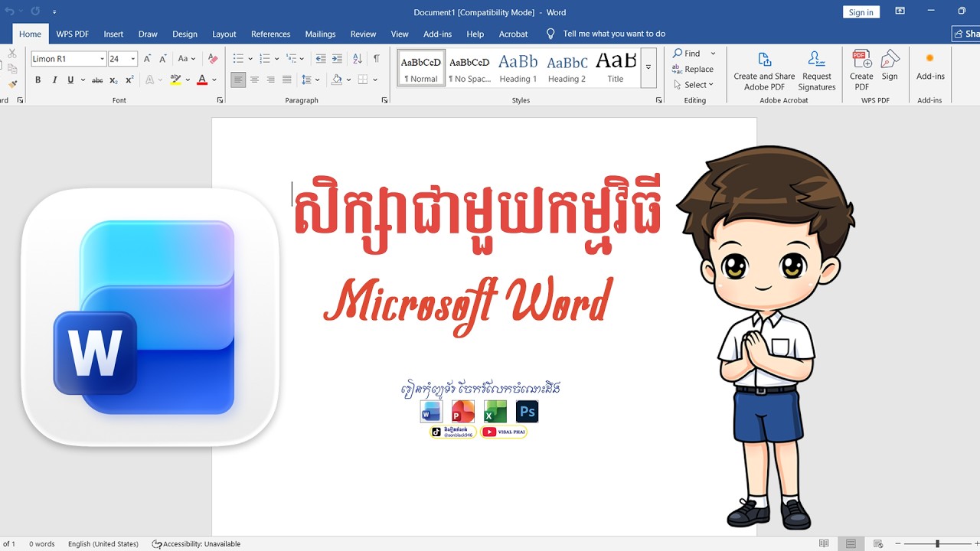Click the Multilevel List icon
This screenshot has height=551, width=980.
[x=291, y=58]
